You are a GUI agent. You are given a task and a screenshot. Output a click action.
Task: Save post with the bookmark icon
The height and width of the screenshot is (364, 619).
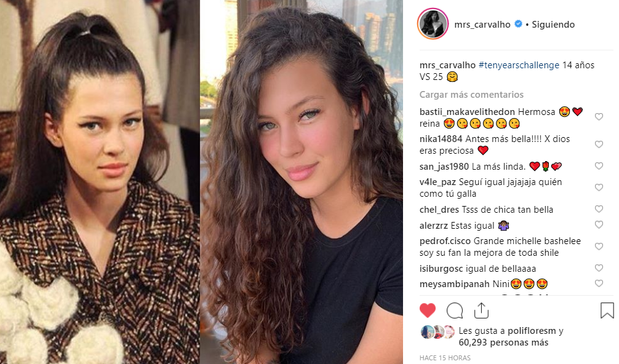[x=607, y=311]
